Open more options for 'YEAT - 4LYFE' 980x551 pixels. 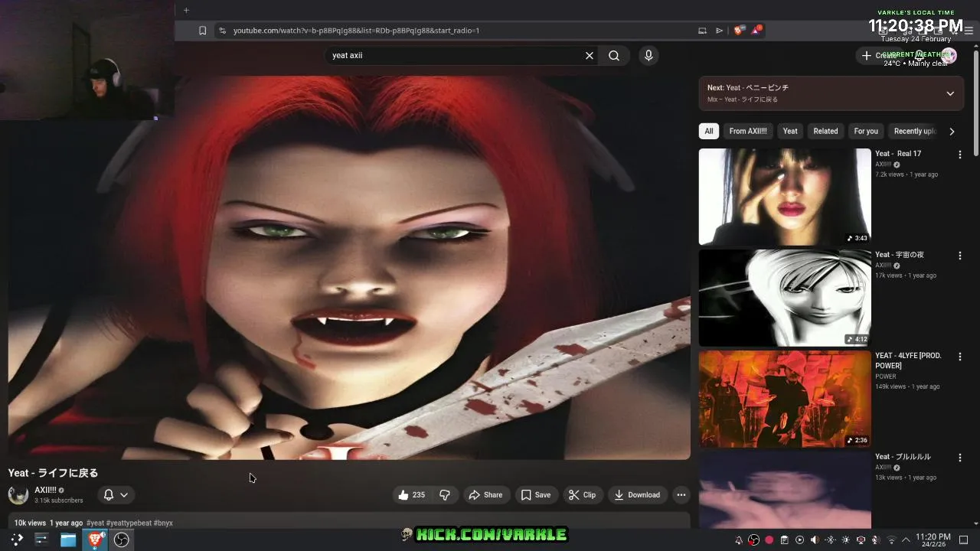coord(959,357)
